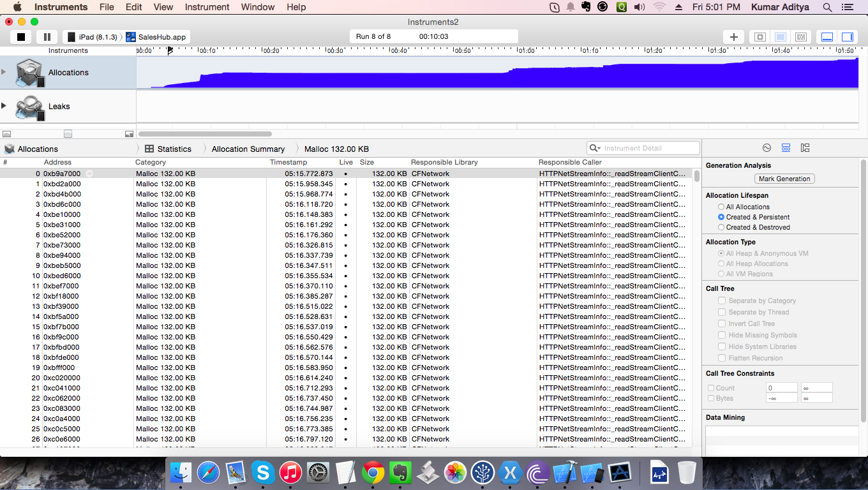Viewport: 868px width, 490px height.
Task: Click the timeline horizontal scrollbar
Action: [205, 134]
